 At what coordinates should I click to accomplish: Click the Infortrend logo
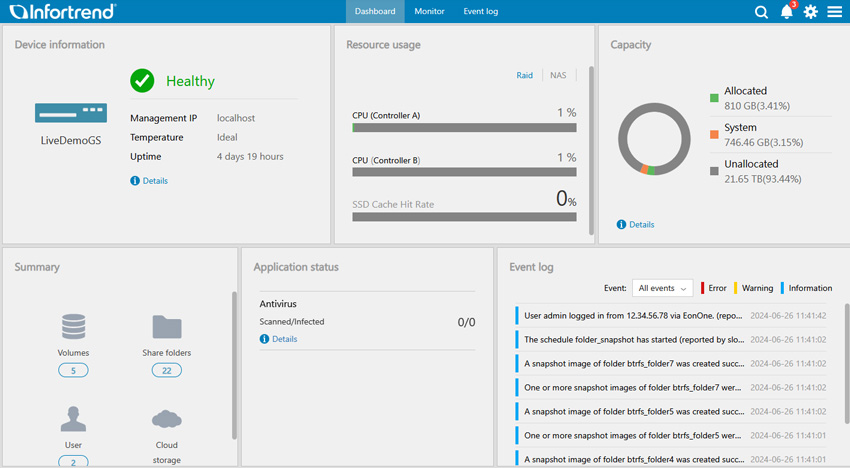[x=62, y=11]
